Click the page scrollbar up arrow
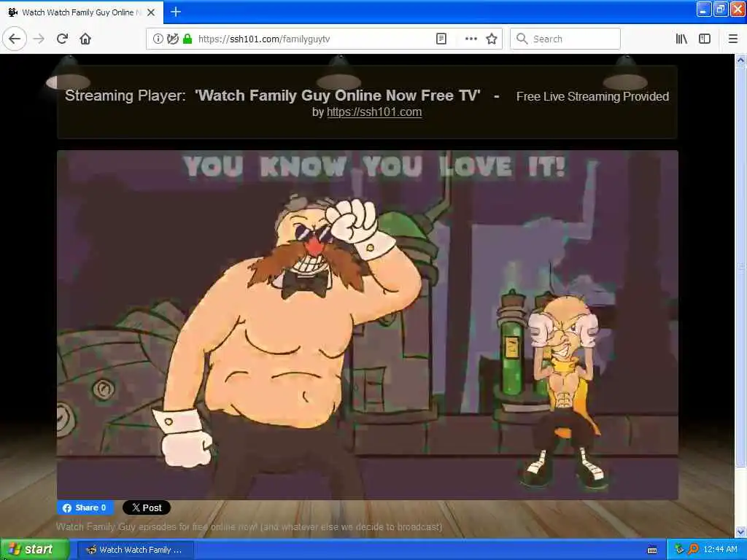 (x=740, y=60)
